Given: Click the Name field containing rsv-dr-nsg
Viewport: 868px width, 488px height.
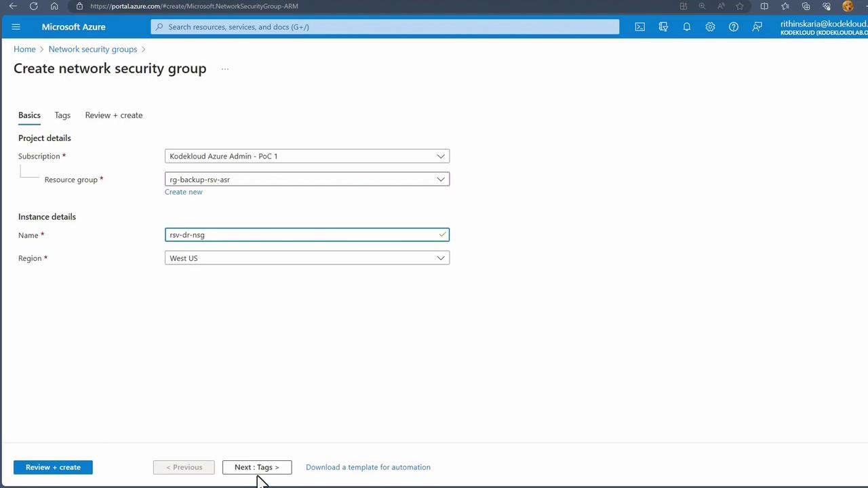Looking at the screenshot, I should [x=307, y=235].
